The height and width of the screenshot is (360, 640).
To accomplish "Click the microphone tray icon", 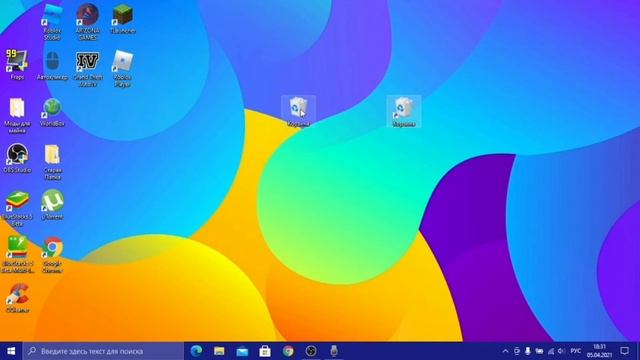I will point(528,351).
